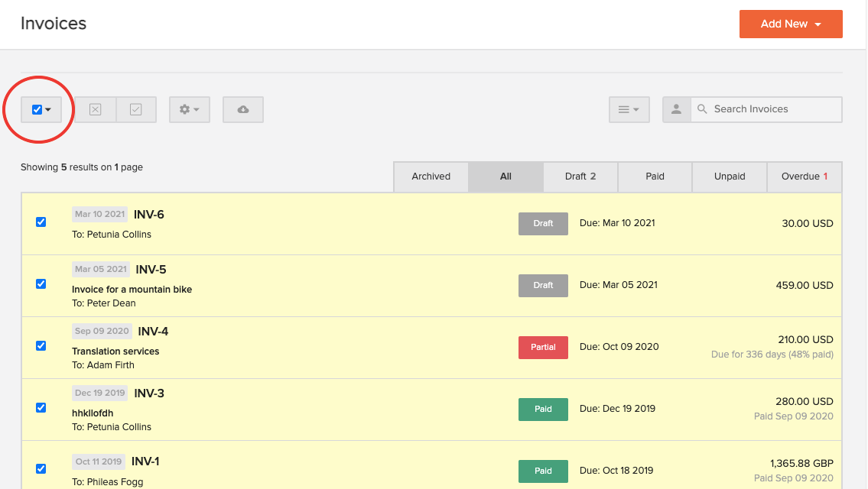
Task: Click the 210.00 USD amount
Action: (x=805, y=340)
